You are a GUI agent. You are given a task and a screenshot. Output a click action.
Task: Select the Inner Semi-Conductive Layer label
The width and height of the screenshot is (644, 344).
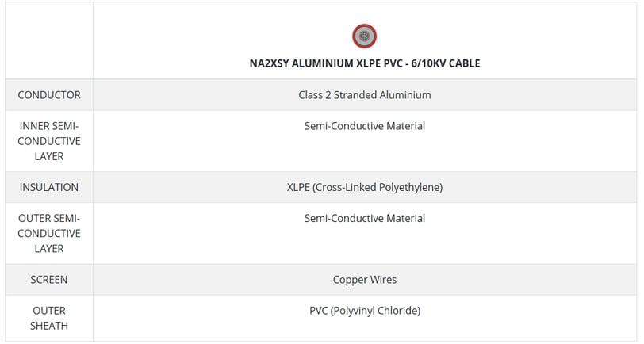point(49,141)
